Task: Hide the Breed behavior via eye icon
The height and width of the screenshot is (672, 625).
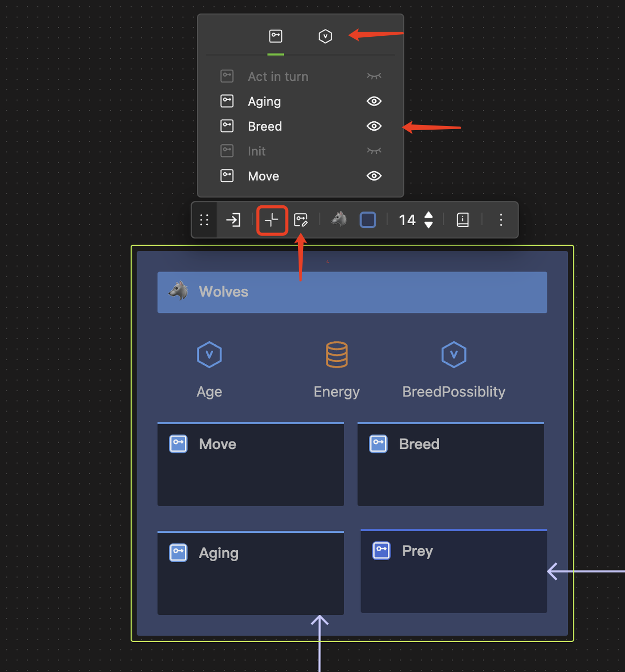Action: [x=374, y=126]
